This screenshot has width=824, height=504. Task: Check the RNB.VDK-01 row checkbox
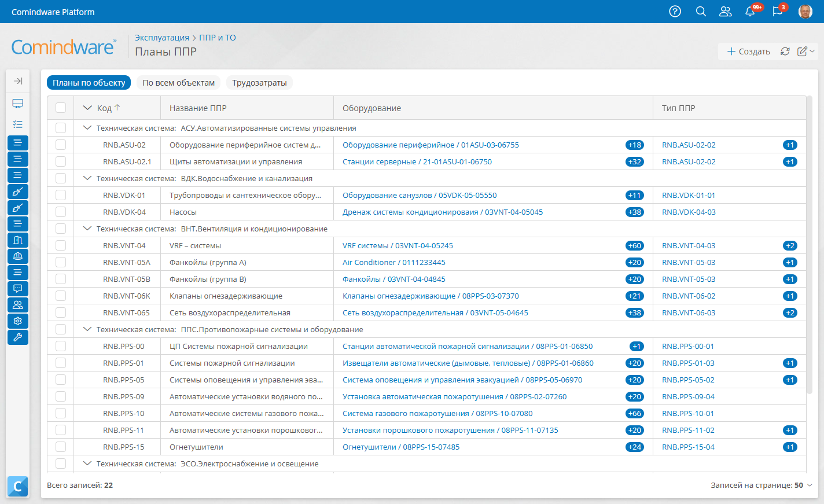click(61, 196)
